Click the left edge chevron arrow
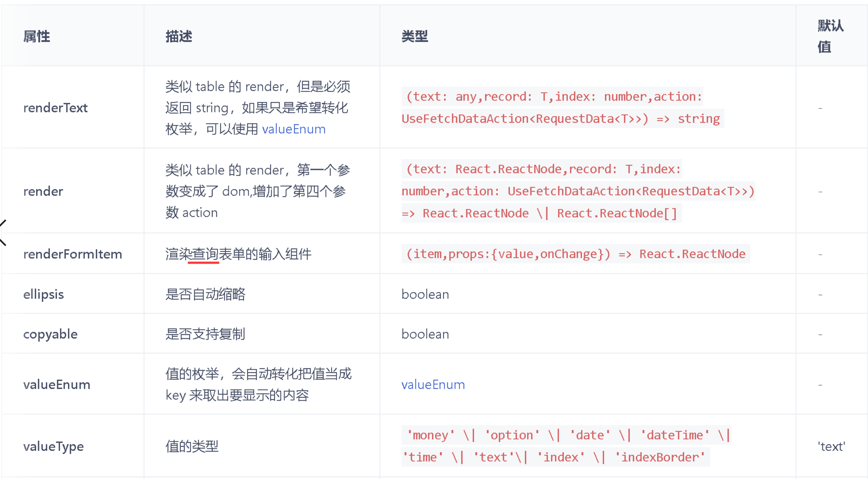 (3, 233)
